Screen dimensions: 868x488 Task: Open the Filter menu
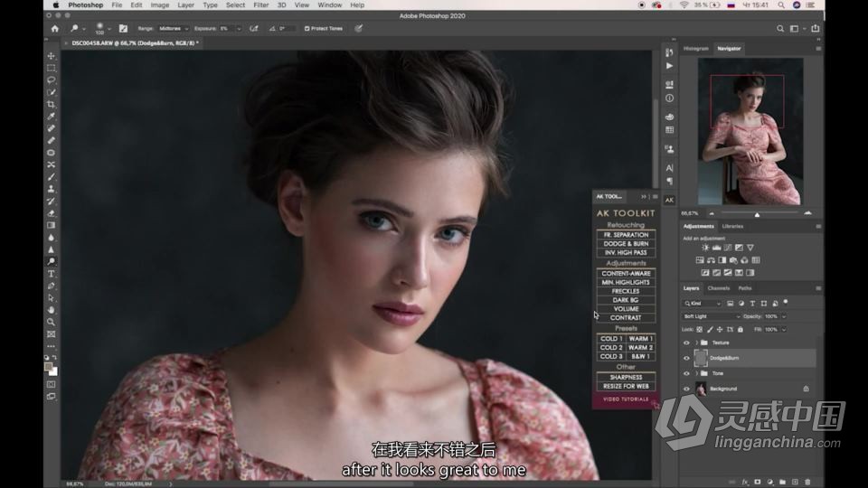tap(260, 5)
